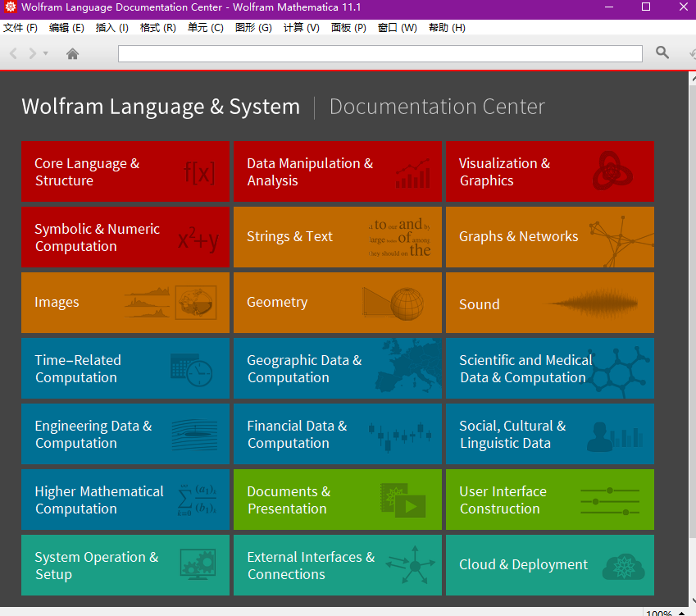Open the 格式 (R) menu
This screenshot has height=616, width=696.
point(157,27)
